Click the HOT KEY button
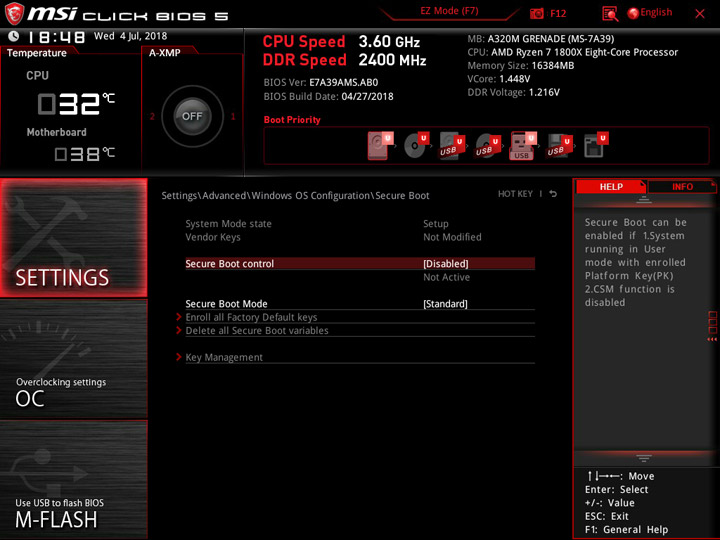The height and width of the screenshot is (540, 720). coord(515,194)
